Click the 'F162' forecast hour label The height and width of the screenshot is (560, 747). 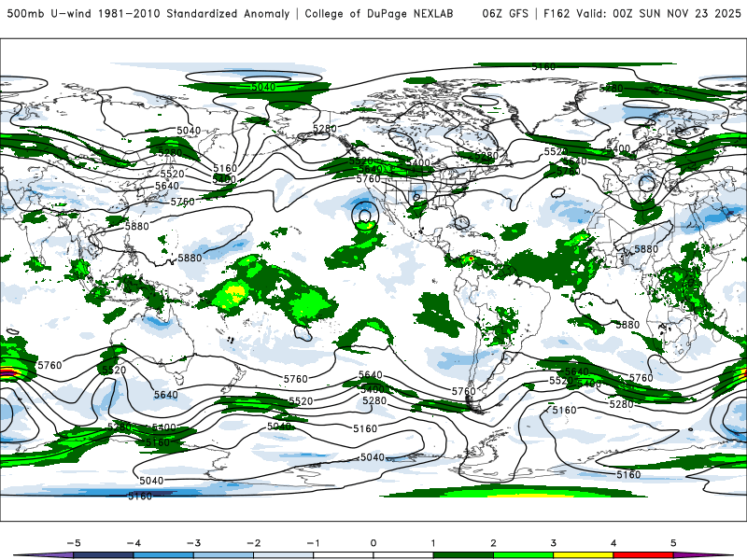(x=557, y=13)
